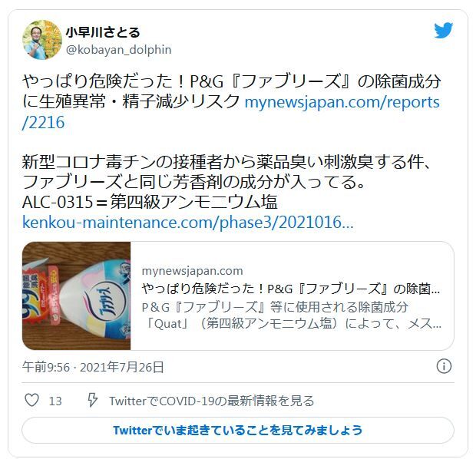
Task: Click the display name 小早川さとる
Action: [103, 32]
